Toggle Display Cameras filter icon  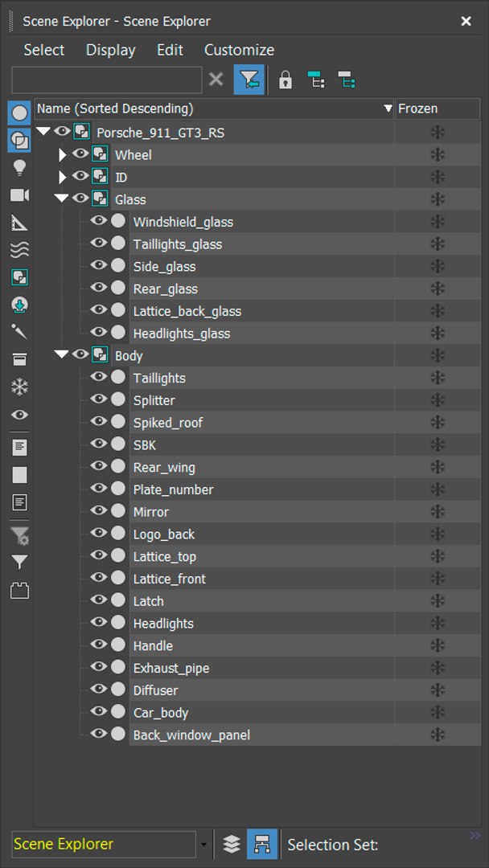20,194
